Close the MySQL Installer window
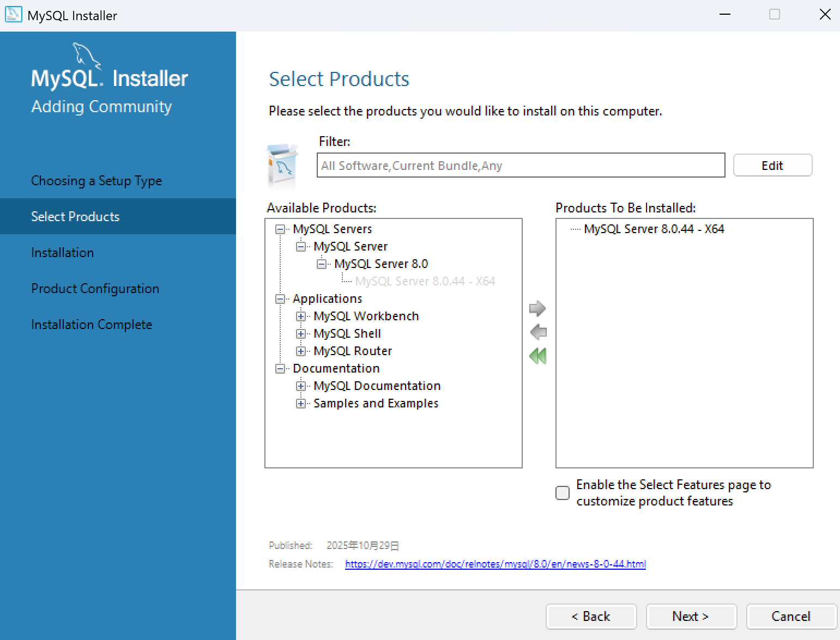This screenshot has width=840, height=640. (825, 14)
